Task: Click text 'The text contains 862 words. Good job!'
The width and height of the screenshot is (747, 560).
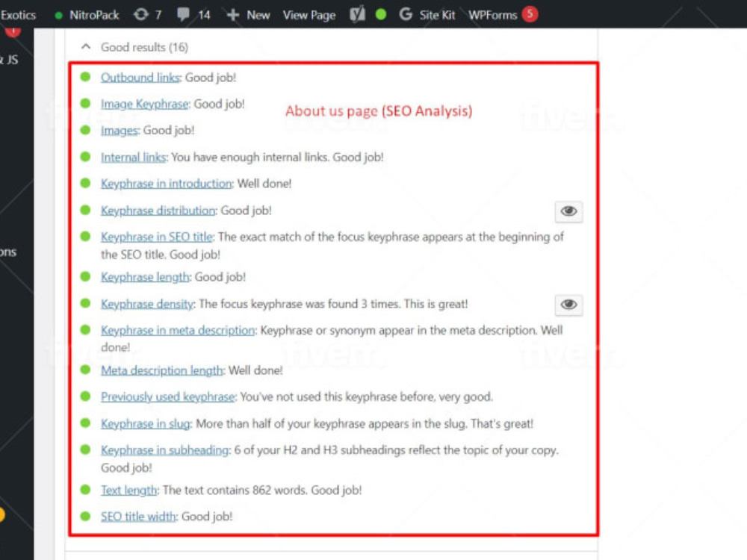Action: pyautogui.click(x=262, y=490)
